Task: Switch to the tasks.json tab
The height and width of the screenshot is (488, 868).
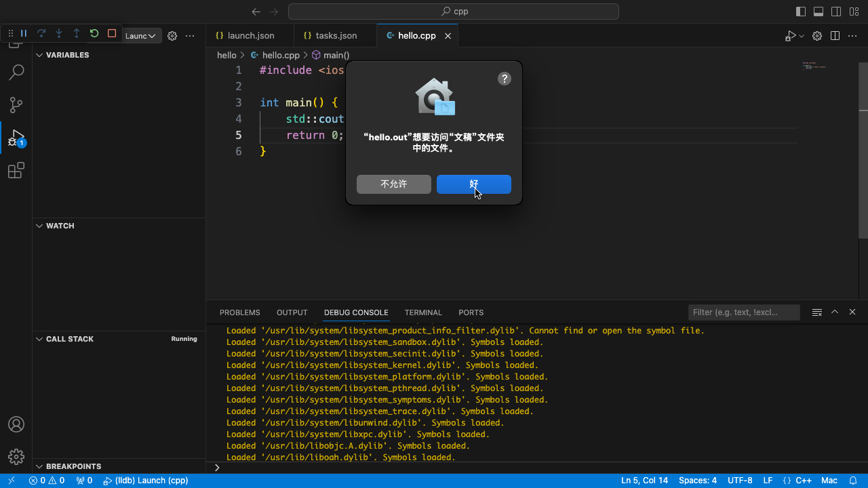Action: [x=335, y=36]
